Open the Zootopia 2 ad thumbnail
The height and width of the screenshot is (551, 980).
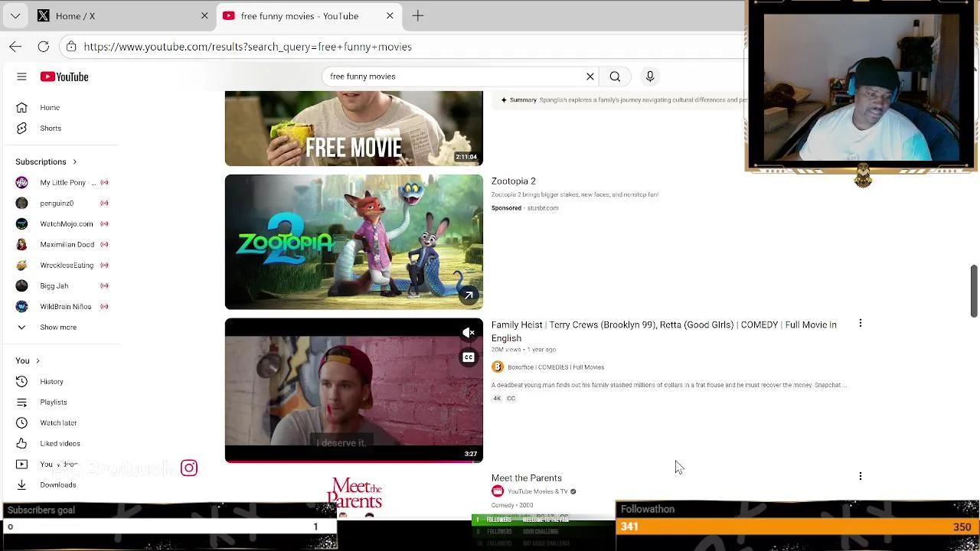point(354,242)
